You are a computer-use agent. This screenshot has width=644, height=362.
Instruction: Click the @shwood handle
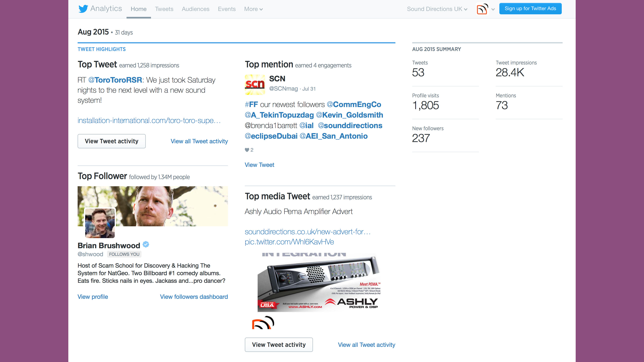[90, 254]
